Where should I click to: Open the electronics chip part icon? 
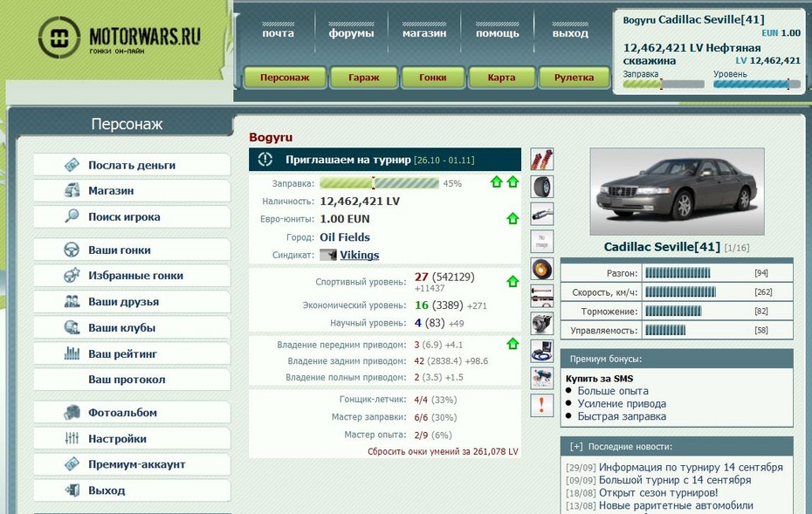click(x=541, y=351)
